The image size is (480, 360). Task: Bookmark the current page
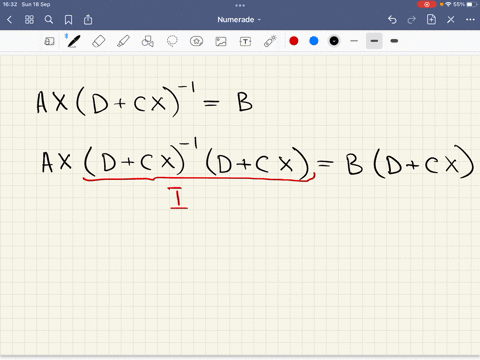pyautogui.click(x=68, y=20)
